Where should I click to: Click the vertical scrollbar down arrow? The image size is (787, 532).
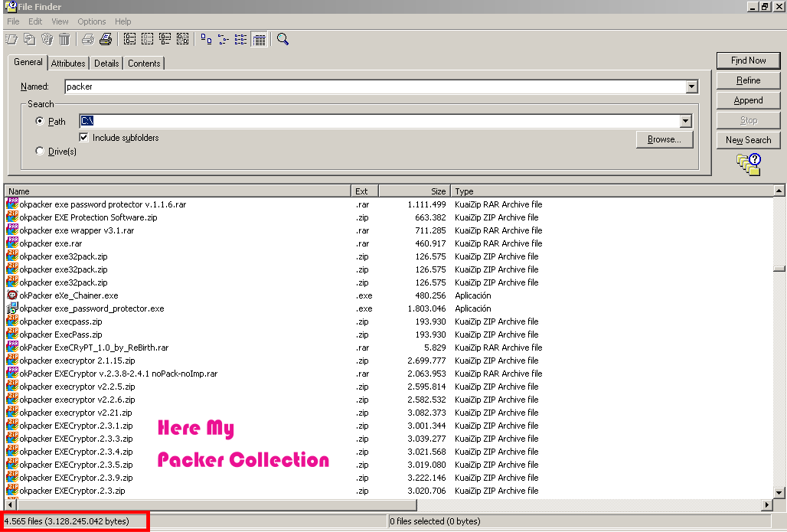click(x=779, y=492)
